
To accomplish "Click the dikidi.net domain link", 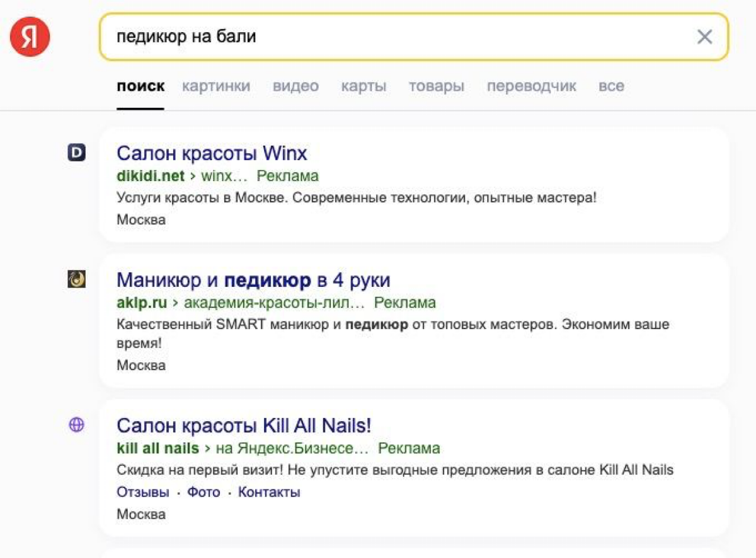I will tap(151, 176).
